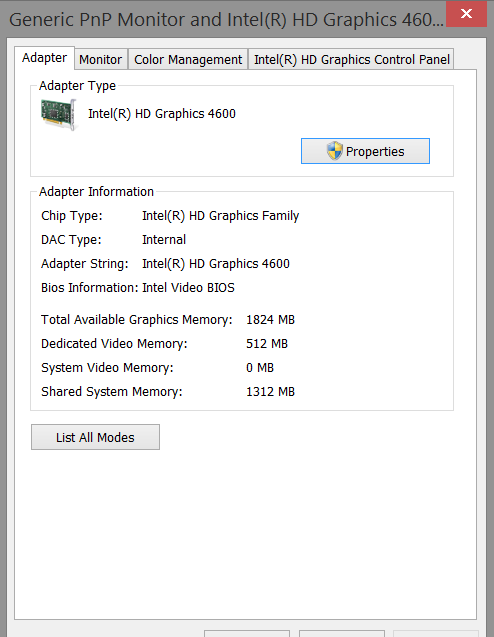Screen dimensions: 494x637
Task: Click the Chip Type value Intel(R) HD Graphics Family
Action: pos(221,216)
